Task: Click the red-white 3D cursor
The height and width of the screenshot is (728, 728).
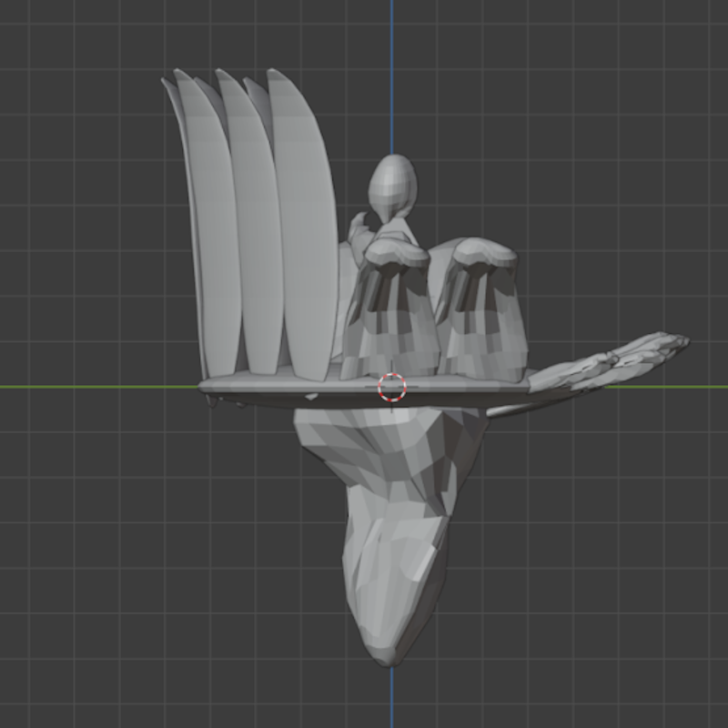Action: tap(392, 387)
